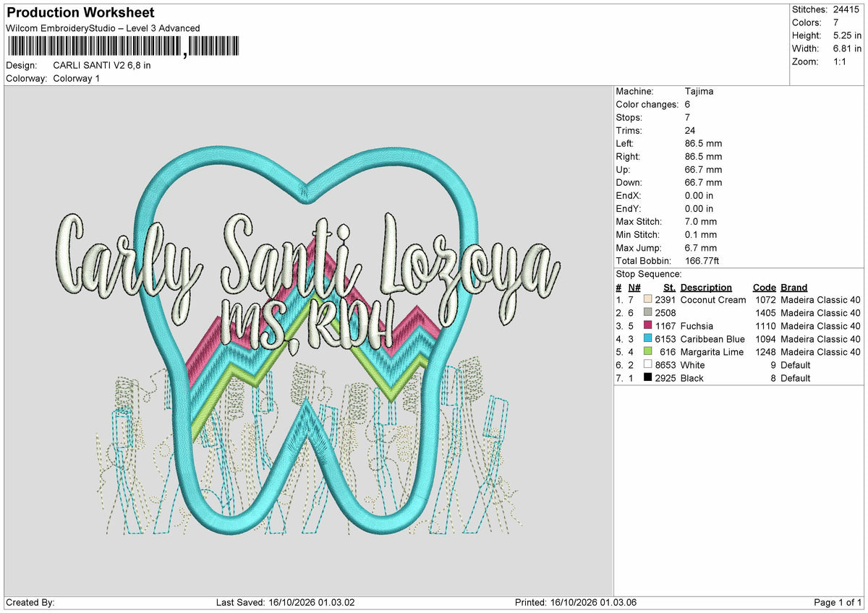
Task: Click the 'Created By:' footer label
Action: (30, 602)
